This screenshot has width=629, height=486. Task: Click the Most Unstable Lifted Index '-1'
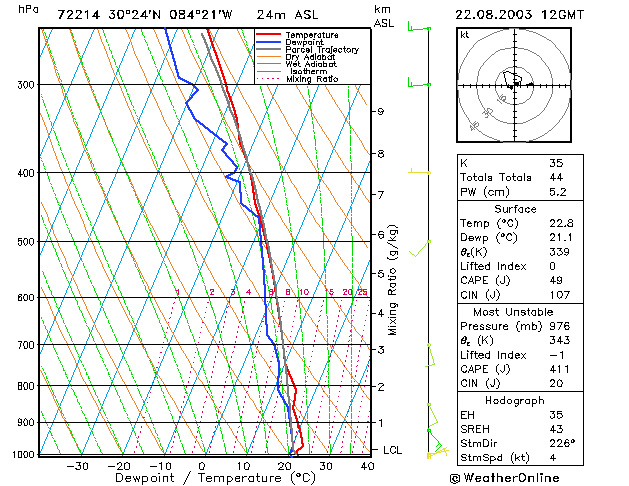[557, 355]
